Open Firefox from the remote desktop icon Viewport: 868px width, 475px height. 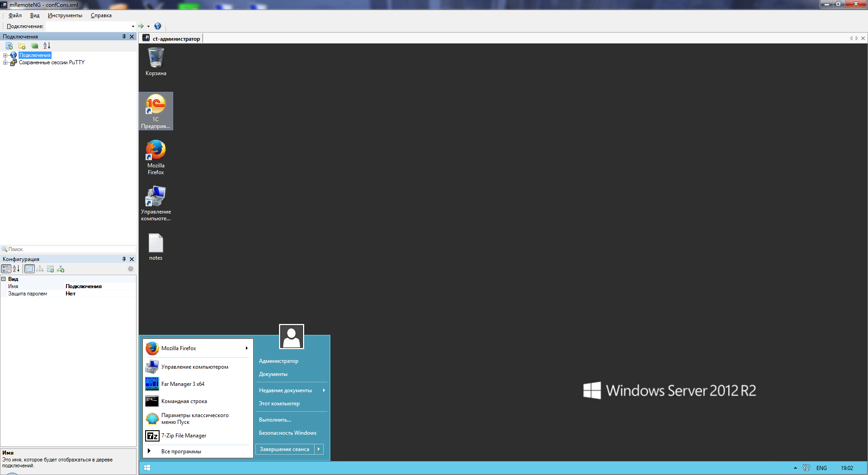pyautogui.click(x=156, y=157)
